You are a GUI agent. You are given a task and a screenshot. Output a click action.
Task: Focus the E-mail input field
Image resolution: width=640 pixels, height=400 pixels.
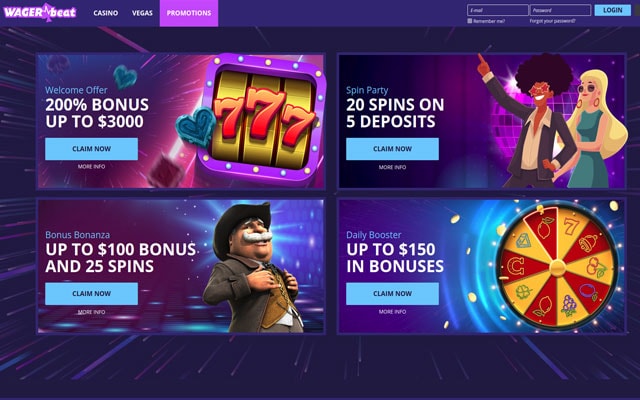click(x=498, y=10)
